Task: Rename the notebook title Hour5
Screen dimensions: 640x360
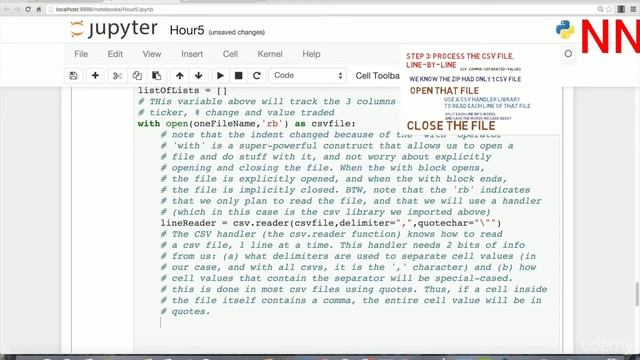Action: click(187, 31)
